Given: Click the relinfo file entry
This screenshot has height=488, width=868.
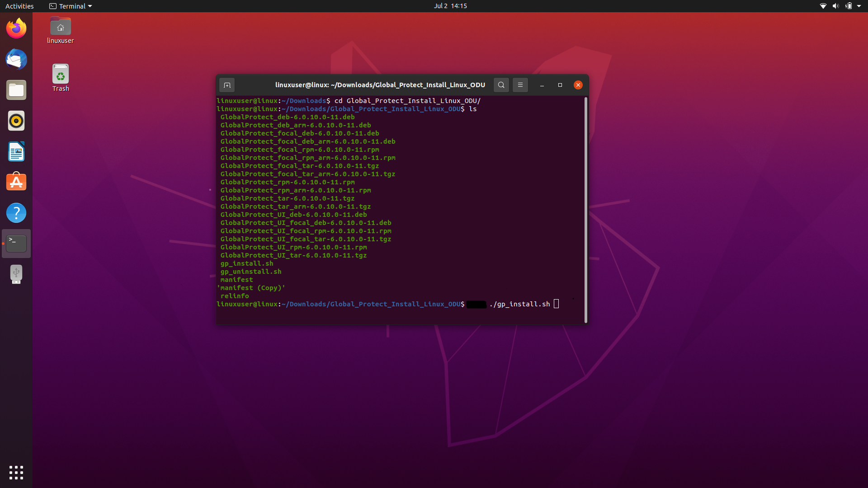Looking at the screenshot, I should [x=235, y=296].
